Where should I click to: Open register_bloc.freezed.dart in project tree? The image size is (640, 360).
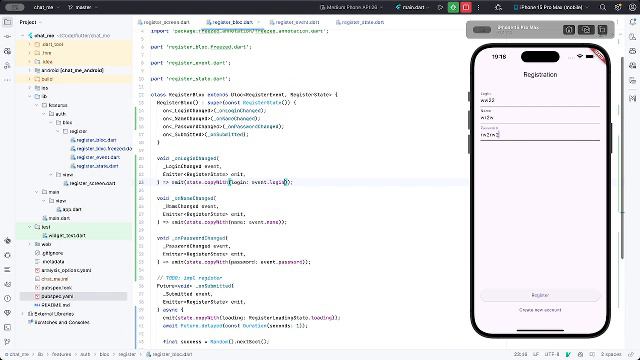(101, 149)
